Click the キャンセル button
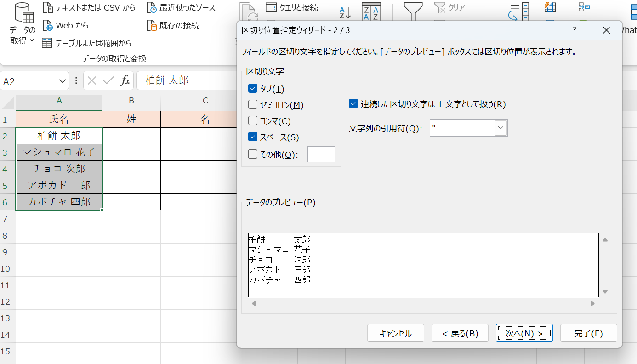The image size is (637, 364). pos(395,334)
